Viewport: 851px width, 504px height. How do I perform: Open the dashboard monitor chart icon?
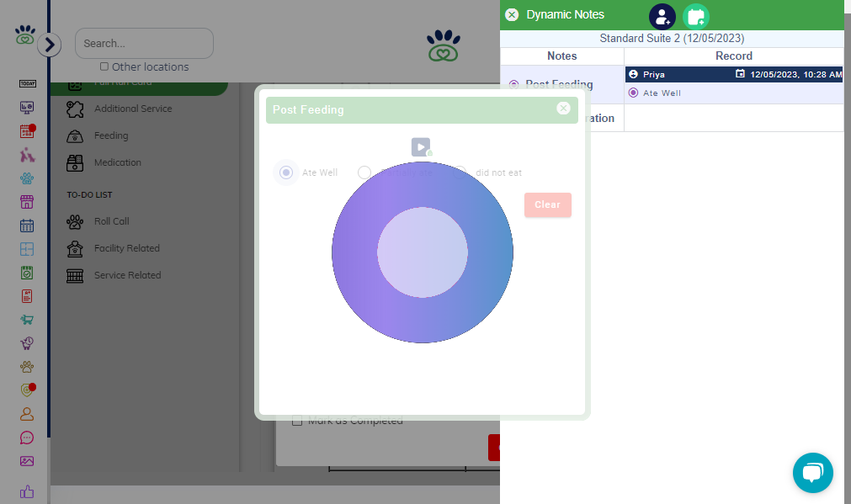pos(27,108)
